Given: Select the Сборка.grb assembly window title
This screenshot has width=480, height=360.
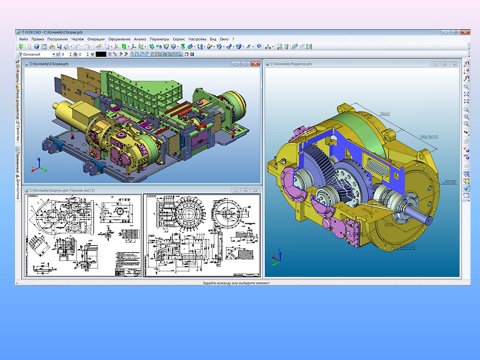Looking at the screenshot, I should [x=49, y=63].
